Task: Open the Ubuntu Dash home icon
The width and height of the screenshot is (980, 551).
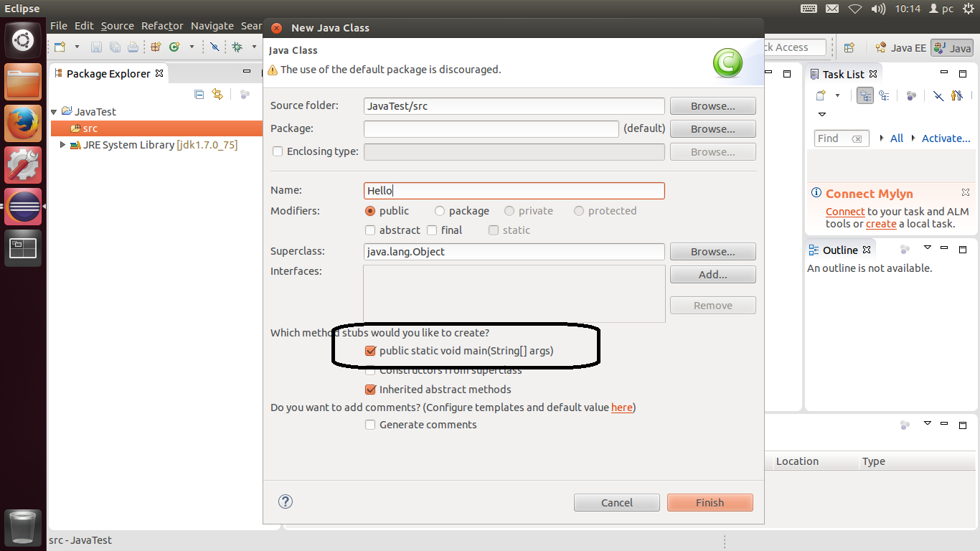Action: [23, 39]
